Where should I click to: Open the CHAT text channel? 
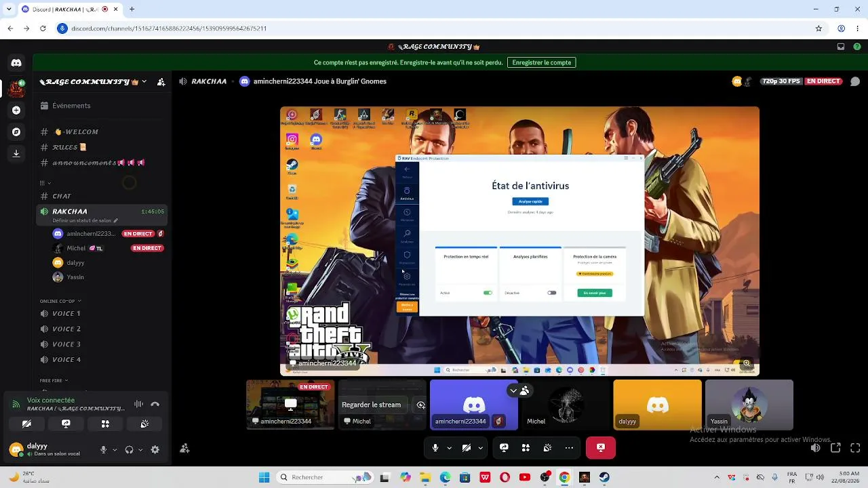click(x=102, y=196)
